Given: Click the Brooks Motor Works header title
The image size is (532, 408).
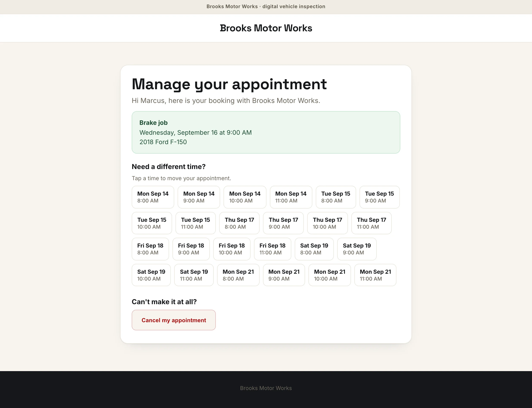Looking at the screenshot, I should point(266,28).
